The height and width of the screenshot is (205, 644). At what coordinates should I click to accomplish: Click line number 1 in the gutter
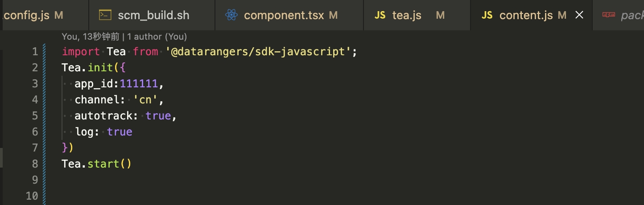35,52
